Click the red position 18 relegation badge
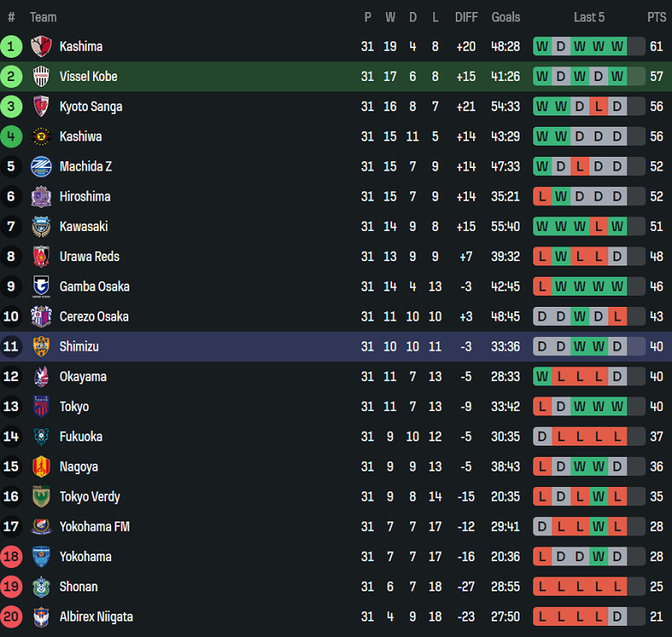 click(11, 557)
